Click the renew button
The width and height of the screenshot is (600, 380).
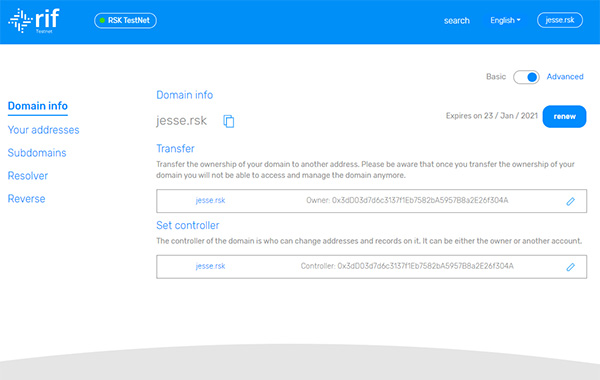pyautogui.click(x=564, y=116)
